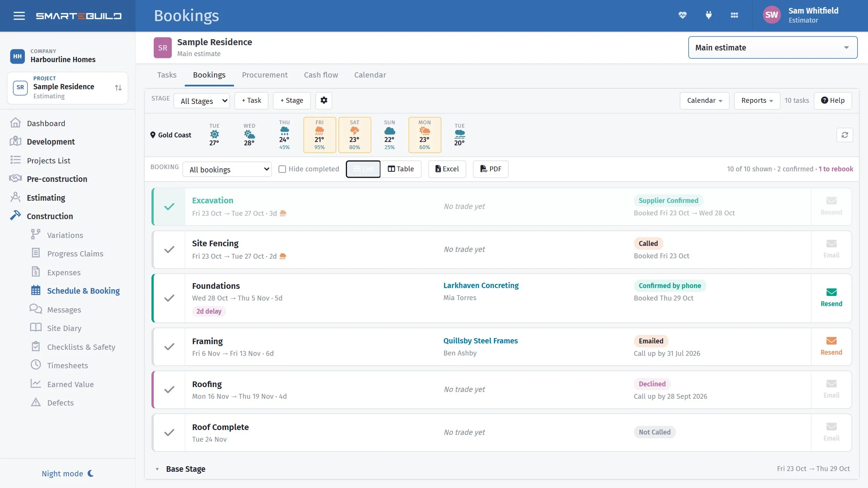Resend envelope icon for Foundations booking

tap(831, 292)
